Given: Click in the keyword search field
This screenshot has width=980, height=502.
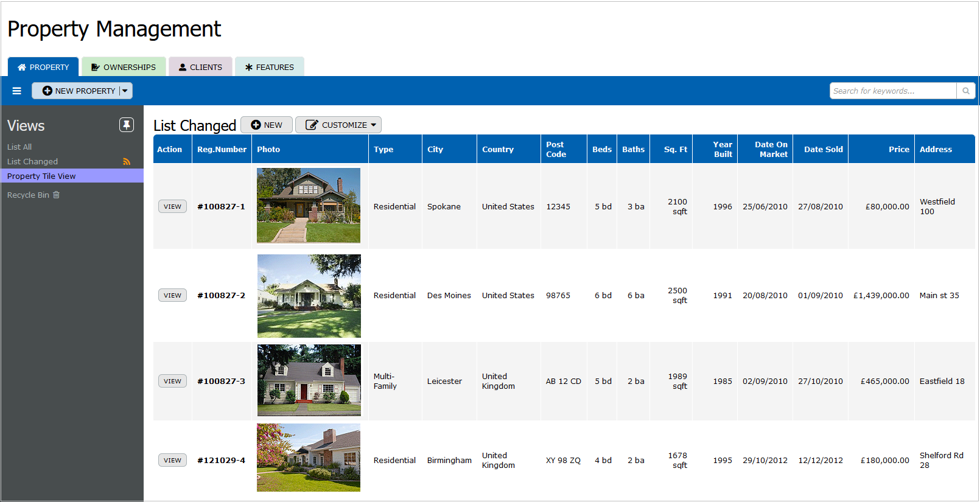Looking at the screenshot, I should pos(892,91).
